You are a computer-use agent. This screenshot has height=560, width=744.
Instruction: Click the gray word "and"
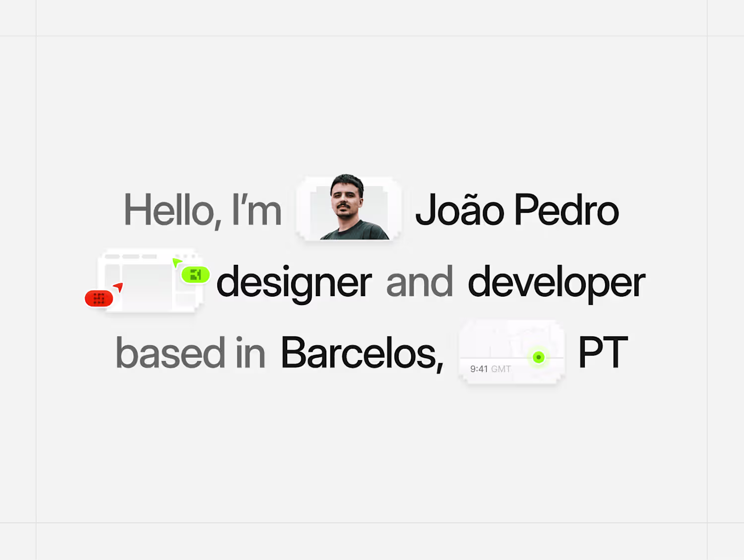tap(419, 282)
